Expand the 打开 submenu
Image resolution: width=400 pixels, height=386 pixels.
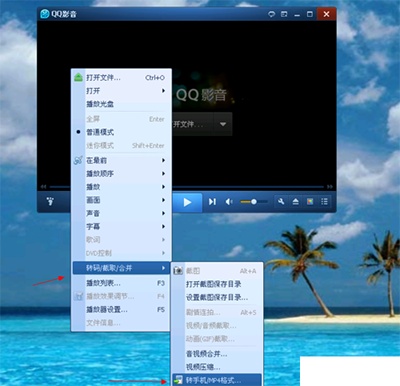pos(121,91)
